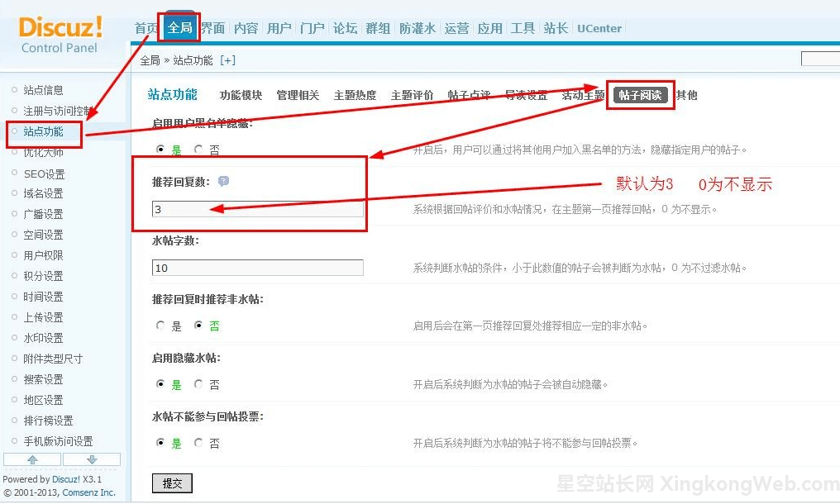
Task: Click the 提交 submit button
Action: point(172,483)
